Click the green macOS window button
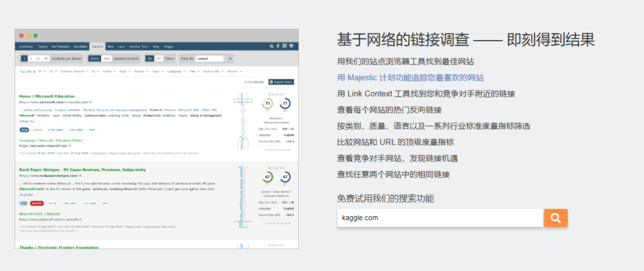Image resolution: width=644 pixels, height=271 pixels. pos(35,36)
